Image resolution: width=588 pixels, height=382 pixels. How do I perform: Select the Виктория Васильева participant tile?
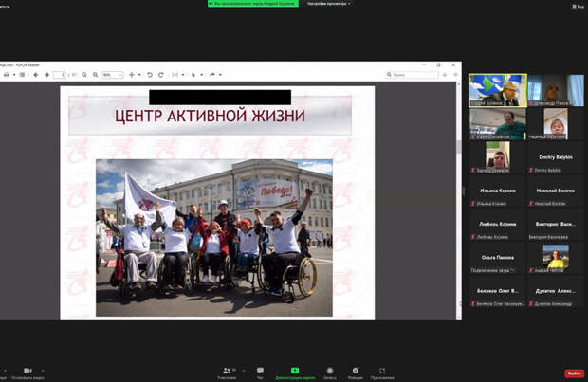pyautogui.click(x=556, y=225)
